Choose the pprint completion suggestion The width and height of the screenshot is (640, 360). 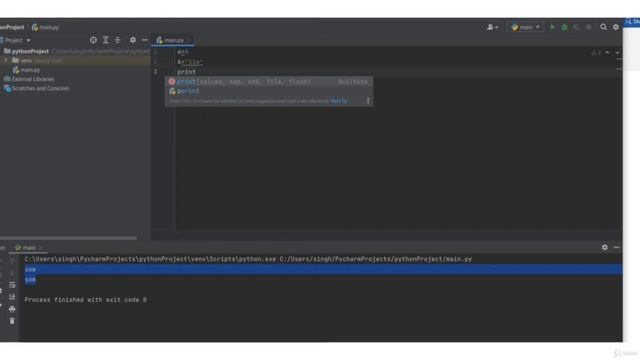(x=269, y=91)
